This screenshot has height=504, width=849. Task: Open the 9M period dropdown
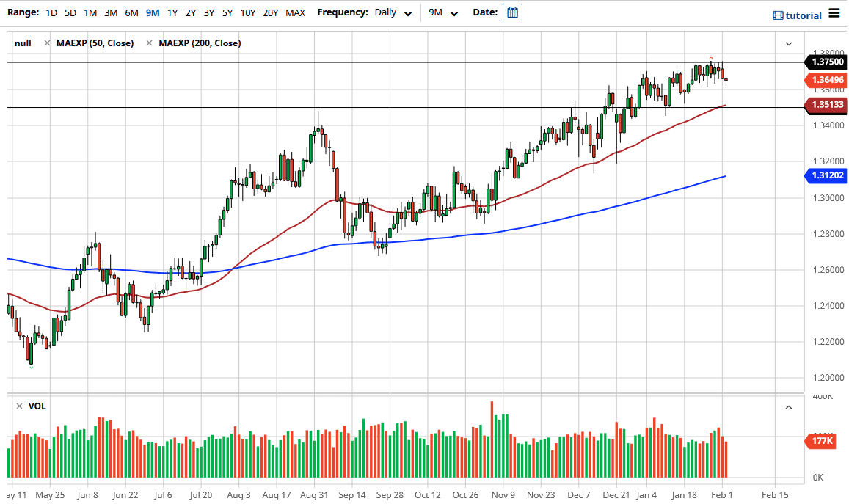pos(443,12)
